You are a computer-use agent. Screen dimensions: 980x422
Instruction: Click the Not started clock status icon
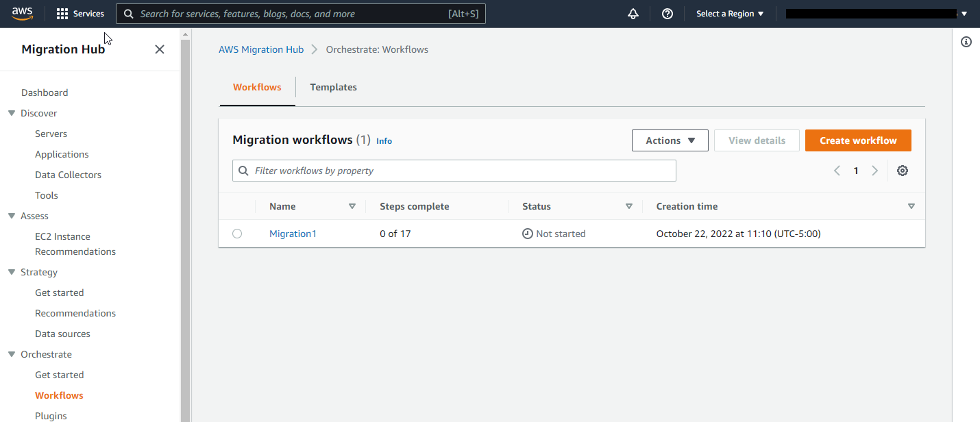[x=527, y=234]
